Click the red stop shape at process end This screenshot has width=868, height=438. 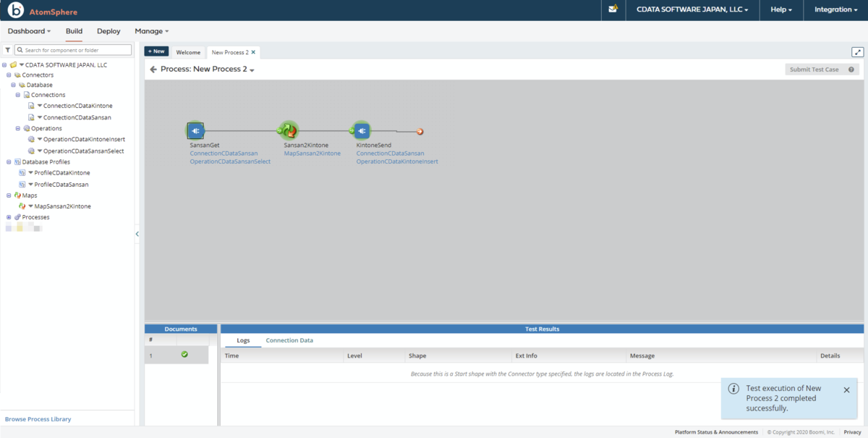pos(420,132)
